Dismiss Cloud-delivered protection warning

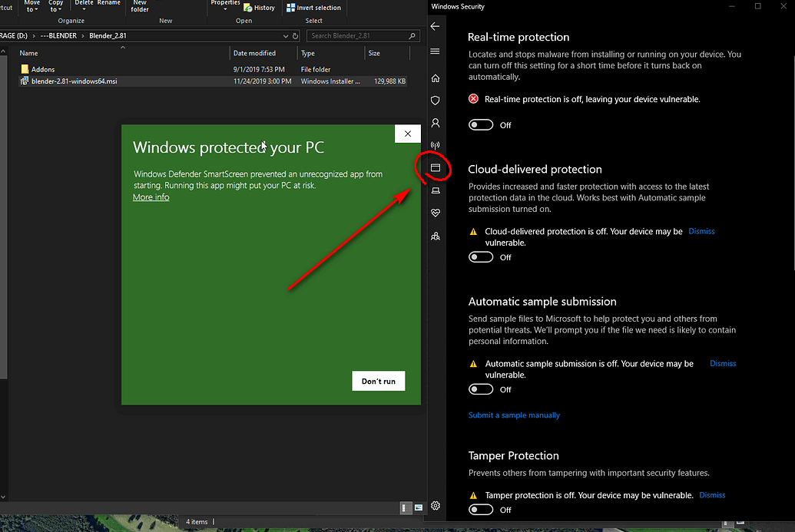coord(701,231)
